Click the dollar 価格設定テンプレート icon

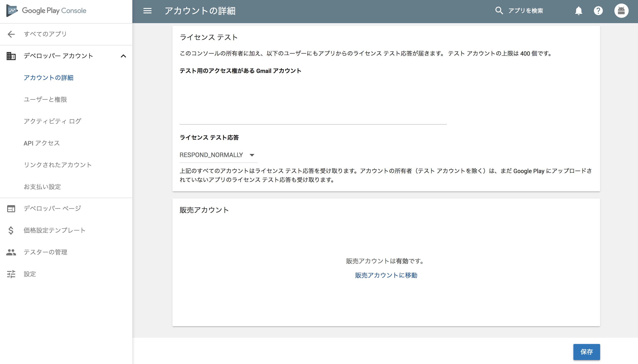point(11,230)
